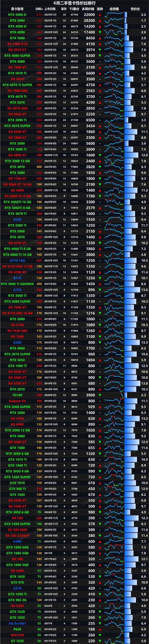Click the trend sparkline in B580 row
The width and height of the screenshot is (149, 644).
tap(114, 219)
